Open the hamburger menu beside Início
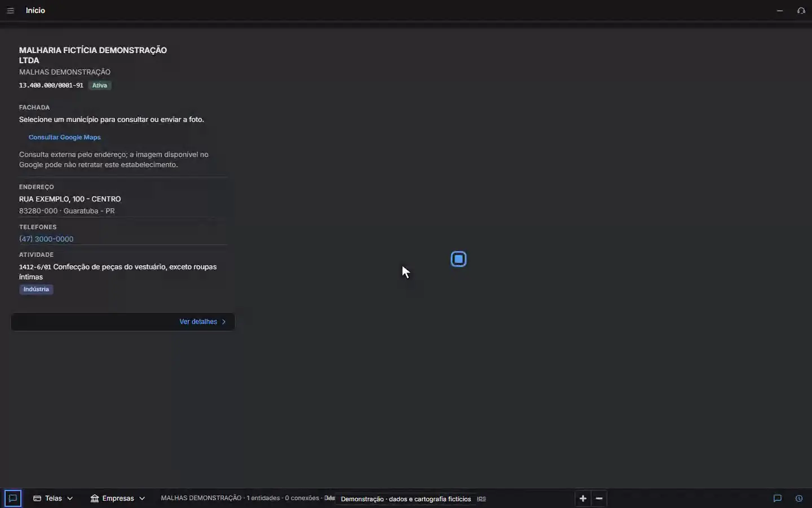812x508 pixels. click(10, 11)
